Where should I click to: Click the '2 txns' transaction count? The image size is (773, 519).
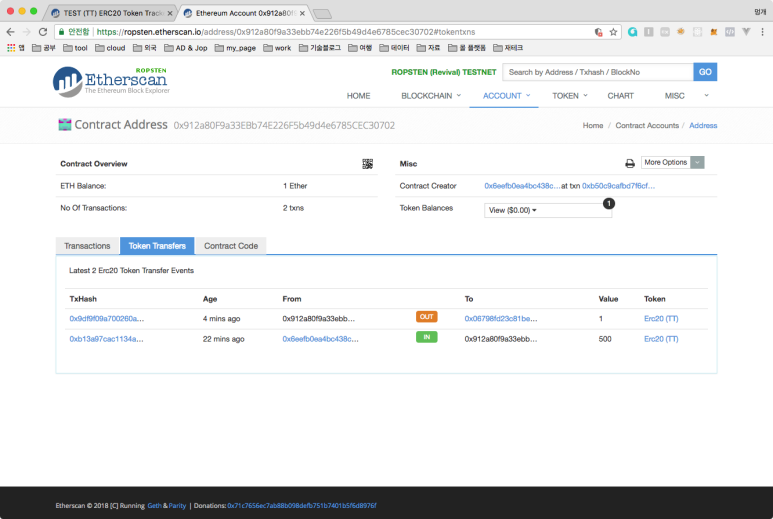coord(293,208)
